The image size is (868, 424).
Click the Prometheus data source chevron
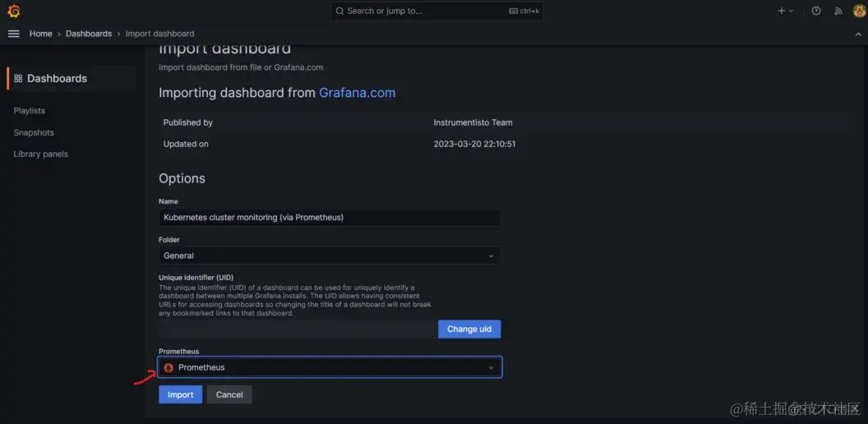[491, 367]
